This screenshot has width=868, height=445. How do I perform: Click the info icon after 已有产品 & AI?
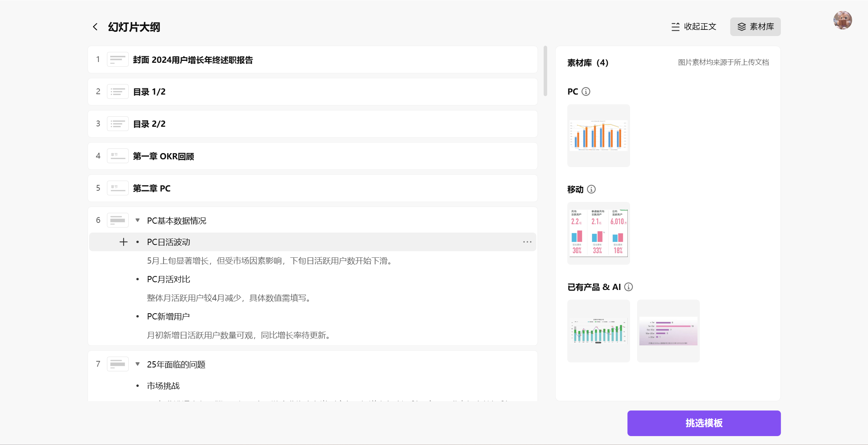(x=629, y=287)
